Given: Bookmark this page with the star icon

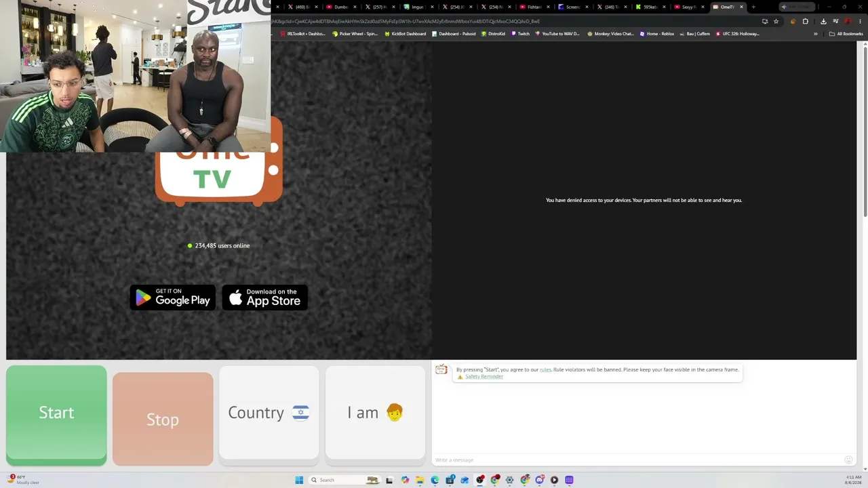Looking at the screenshot, I should 776,21.
